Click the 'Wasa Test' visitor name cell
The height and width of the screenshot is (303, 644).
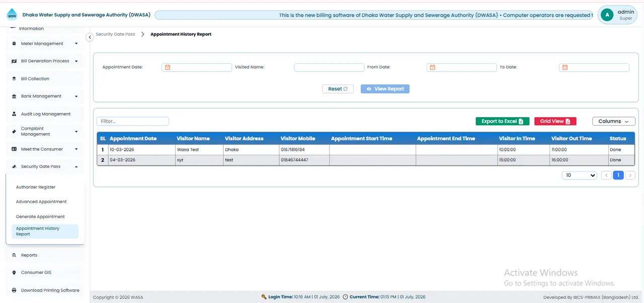(x=199, y=150)
